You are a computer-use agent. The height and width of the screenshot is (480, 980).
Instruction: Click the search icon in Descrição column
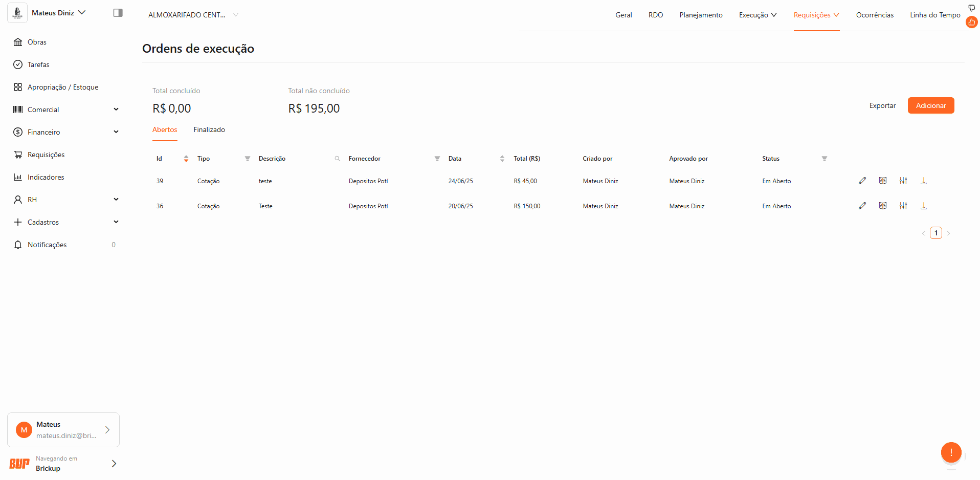coord(337,159)
